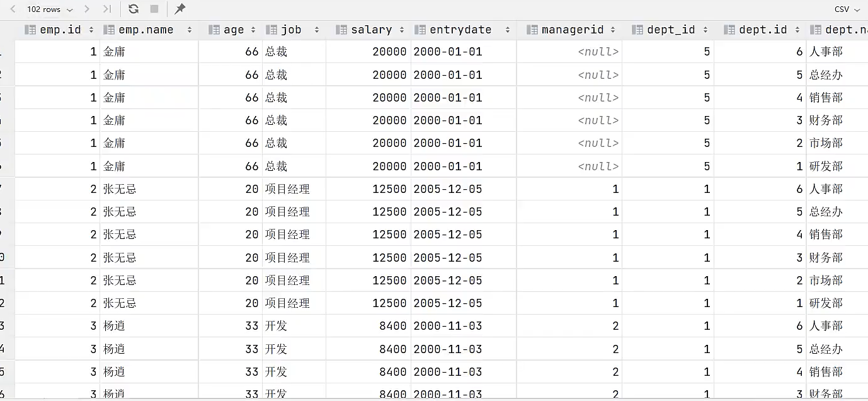Image resolution: width=868 pixels, height=401 pixels.
Task: Click table icon beside emp.name header
Action: 109,30
